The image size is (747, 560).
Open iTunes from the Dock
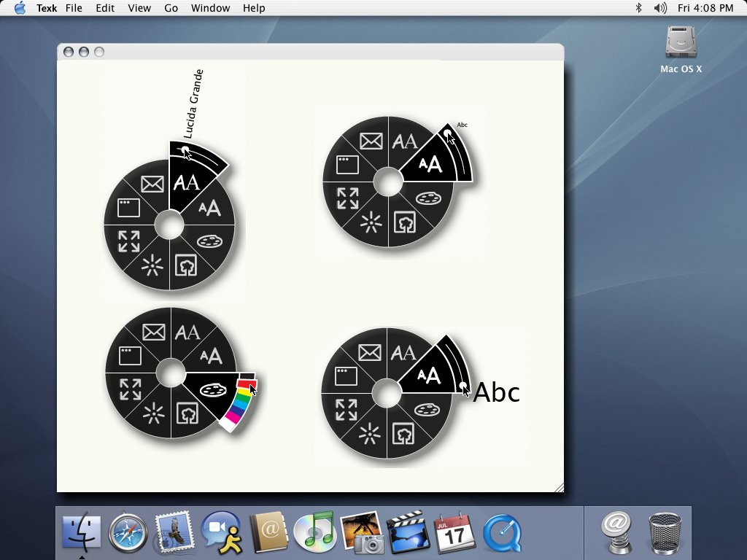click(315, 531)
